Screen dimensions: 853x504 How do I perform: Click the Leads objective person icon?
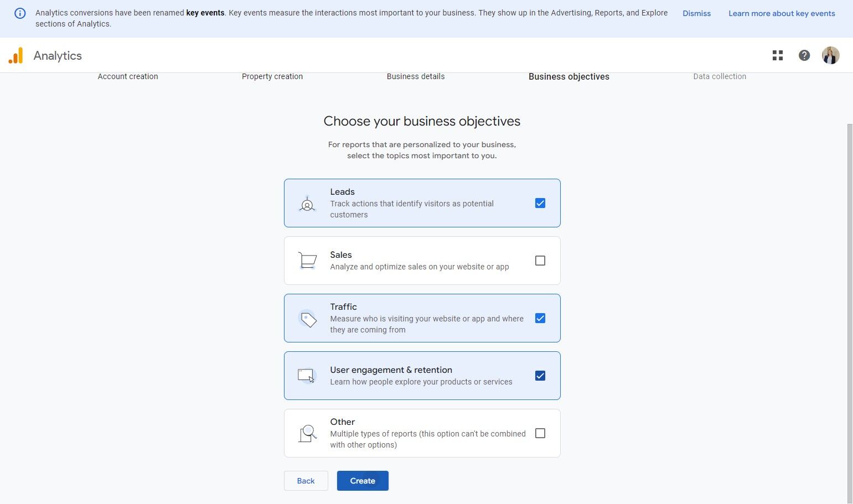coord(307,204)
